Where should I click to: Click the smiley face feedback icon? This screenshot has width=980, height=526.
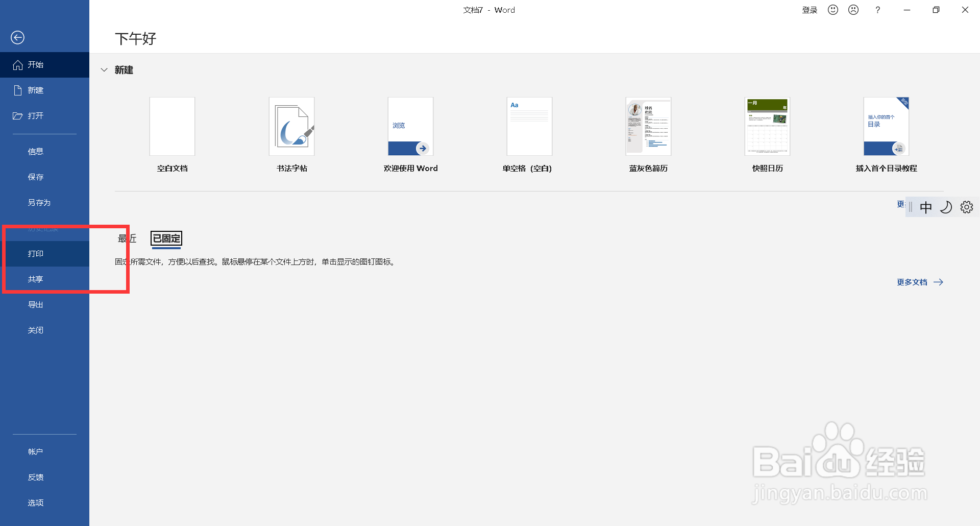833,10
